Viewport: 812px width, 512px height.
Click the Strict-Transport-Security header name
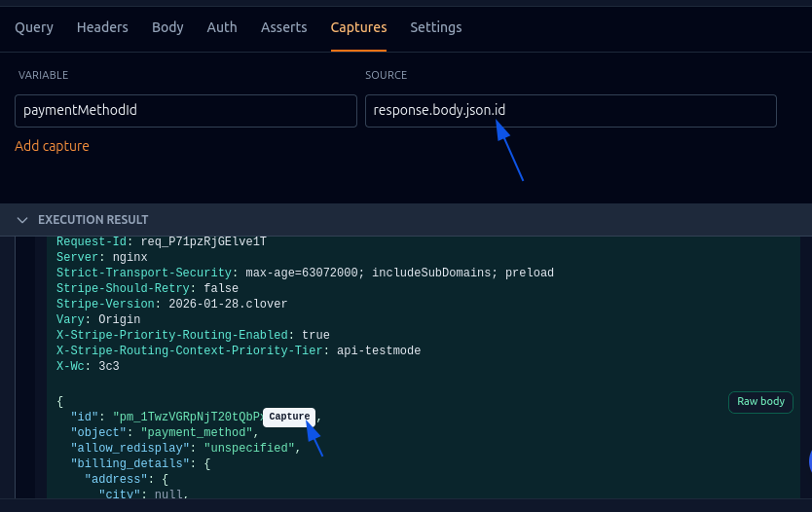pyautogui.click(x=144, y=273)
